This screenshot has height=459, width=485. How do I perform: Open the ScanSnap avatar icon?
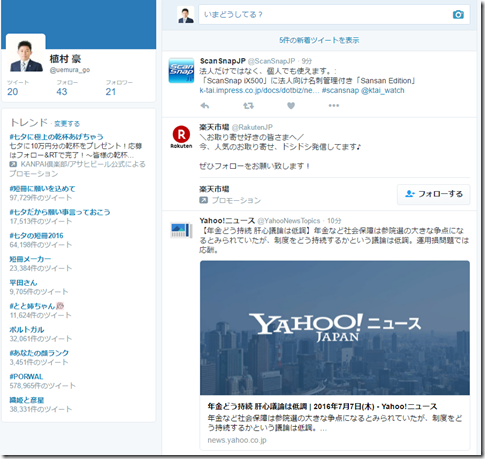point(181,70)
